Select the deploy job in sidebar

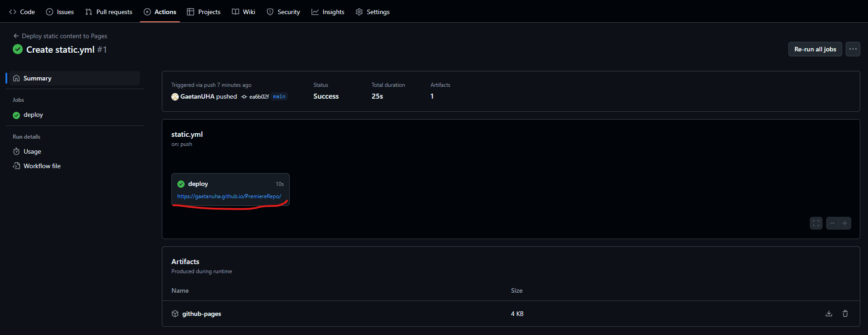33,115
